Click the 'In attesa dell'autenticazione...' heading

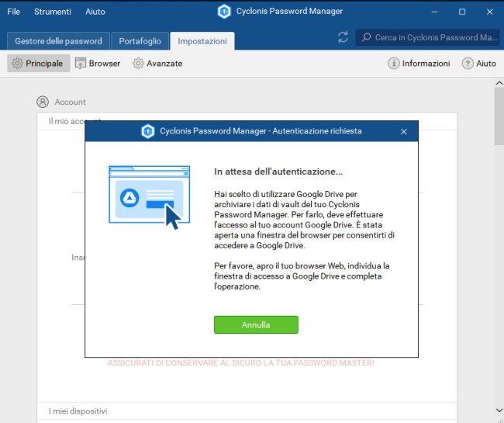278,172
